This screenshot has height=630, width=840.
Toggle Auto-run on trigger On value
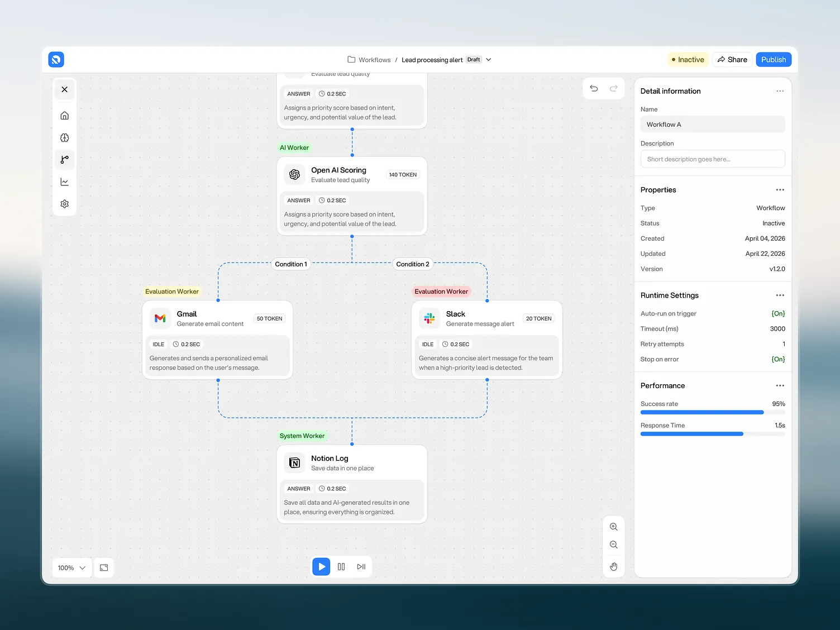(778, 314)
